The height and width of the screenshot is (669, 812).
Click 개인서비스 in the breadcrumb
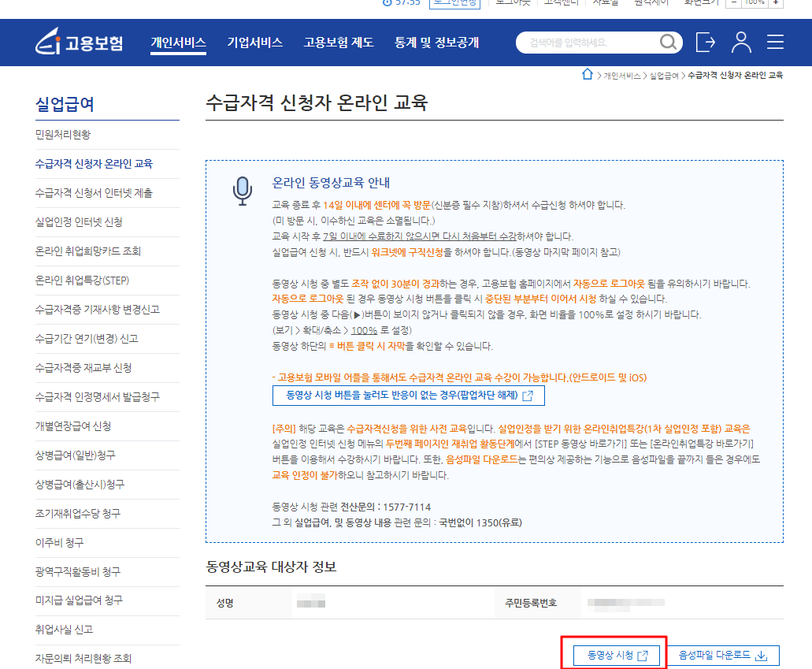(622, 76)
